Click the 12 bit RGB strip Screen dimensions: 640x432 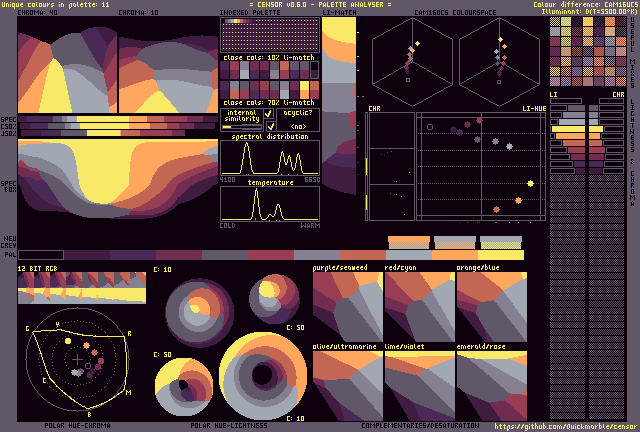(82, 288)
